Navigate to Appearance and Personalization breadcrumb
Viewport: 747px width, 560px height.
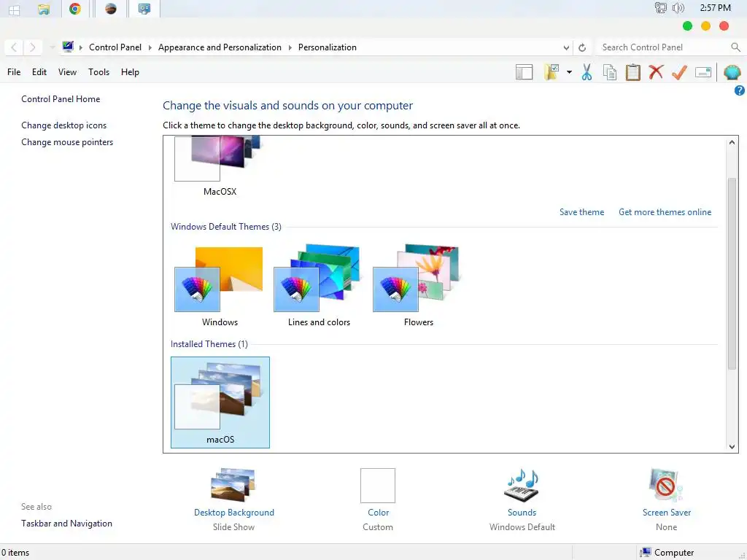[220, 47]
